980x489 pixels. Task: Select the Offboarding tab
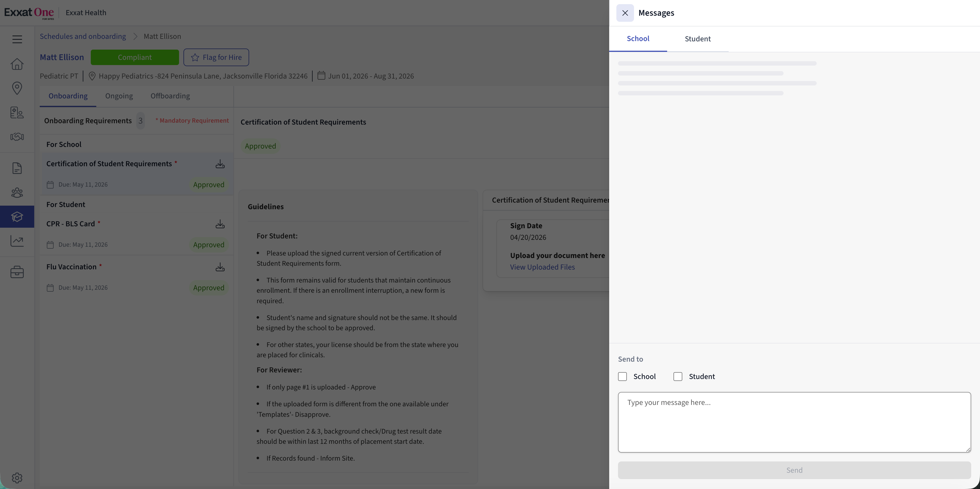170,96
